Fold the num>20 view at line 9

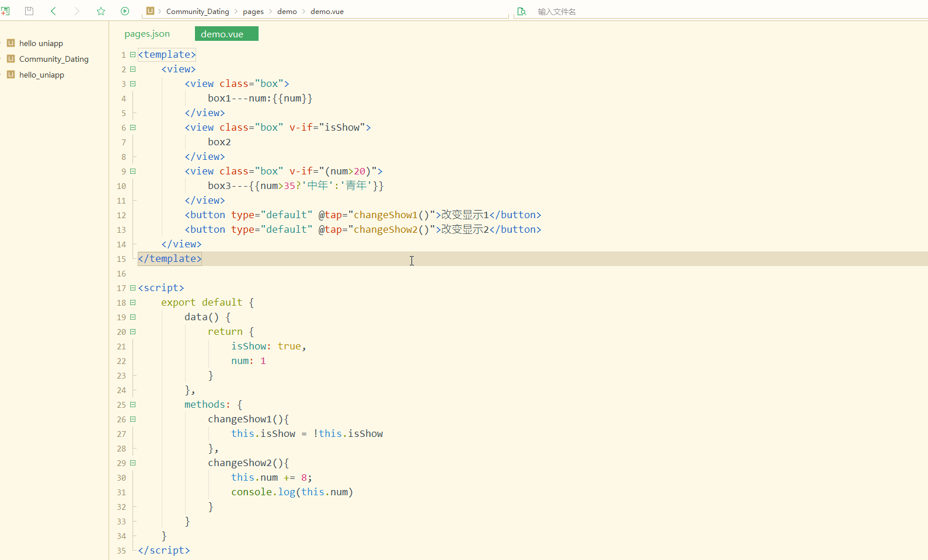point(133,171)
